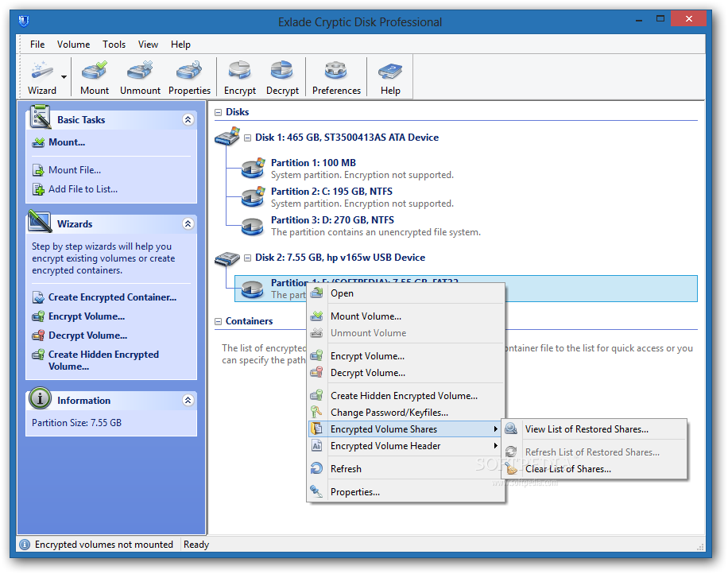This screenshot has width=728, height=574.
Task: Collapse the Information panel
Action: pos(188,400)
